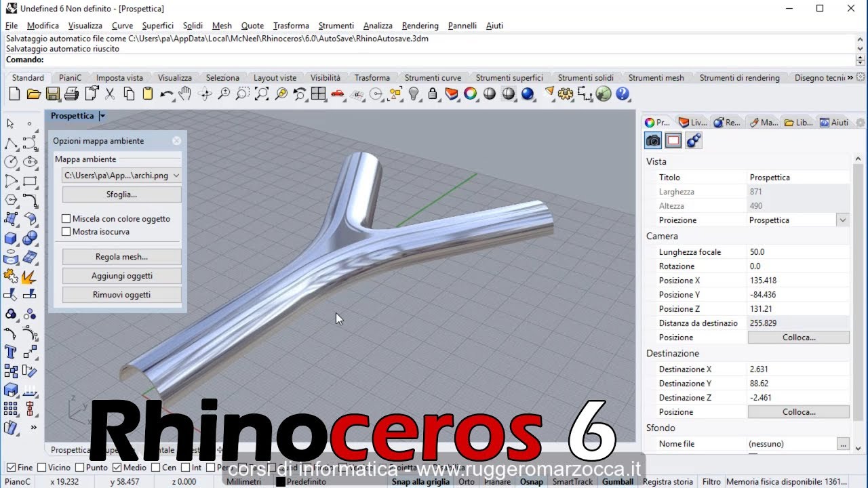Viewport: 868px width, 488px height.
Task: Check the Cen osnap checkbox
Action: tap(156, 468)
